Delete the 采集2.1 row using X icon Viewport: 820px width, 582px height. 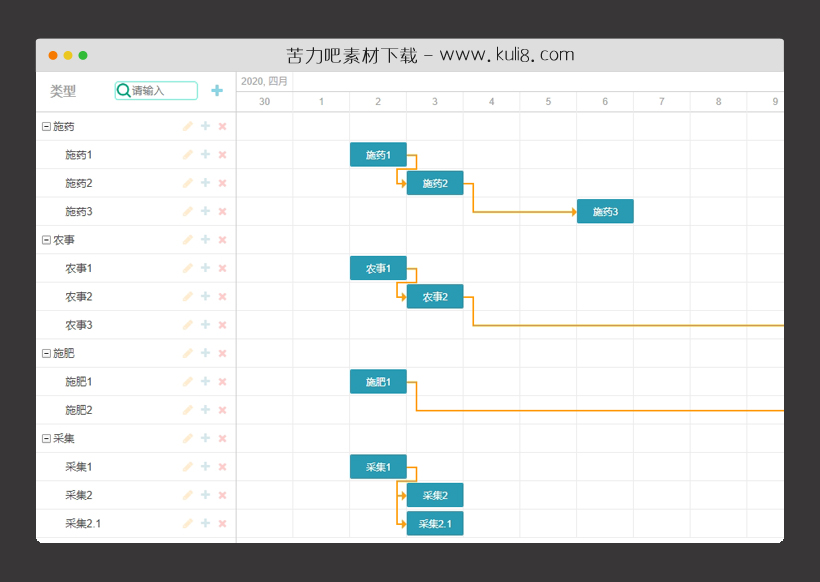click(x=222, y=523)
